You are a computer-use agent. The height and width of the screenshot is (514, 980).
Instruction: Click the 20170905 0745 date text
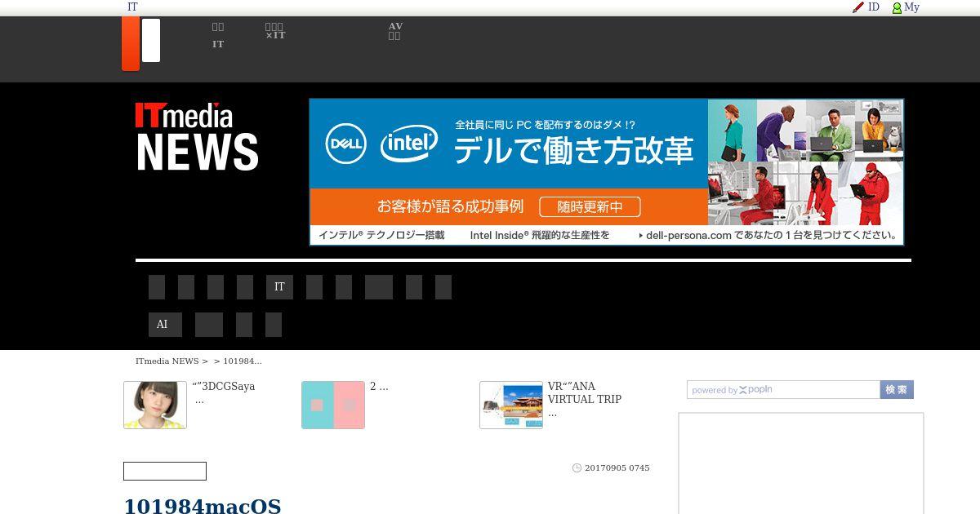[x=617, y=468]
